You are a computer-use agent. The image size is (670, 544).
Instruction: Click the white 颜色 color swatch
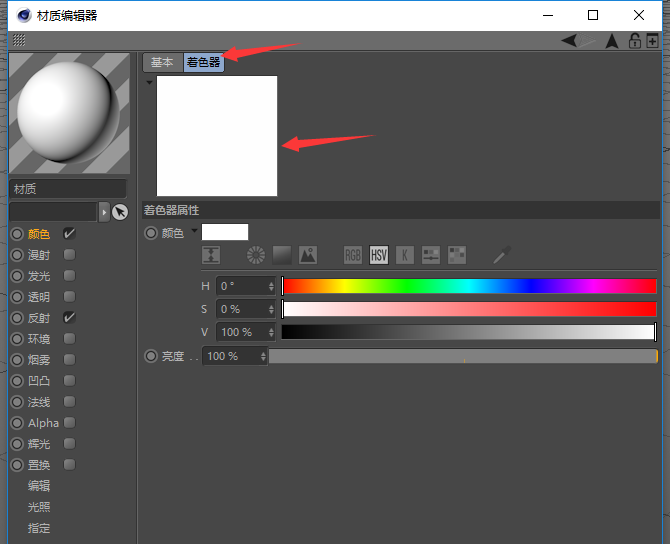click(x=225, y=232)
